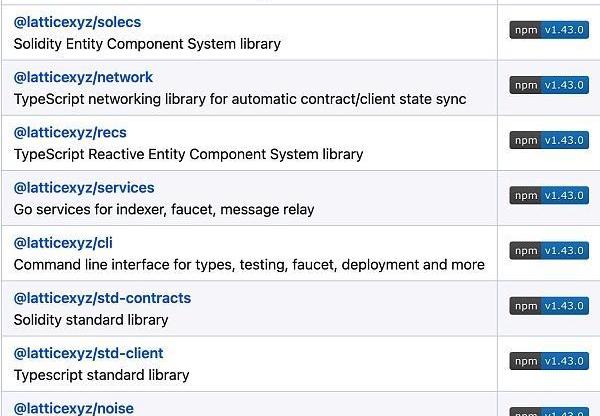Click the 'Command line interface for types' description

pyautogui.click(x=249, y=265)
